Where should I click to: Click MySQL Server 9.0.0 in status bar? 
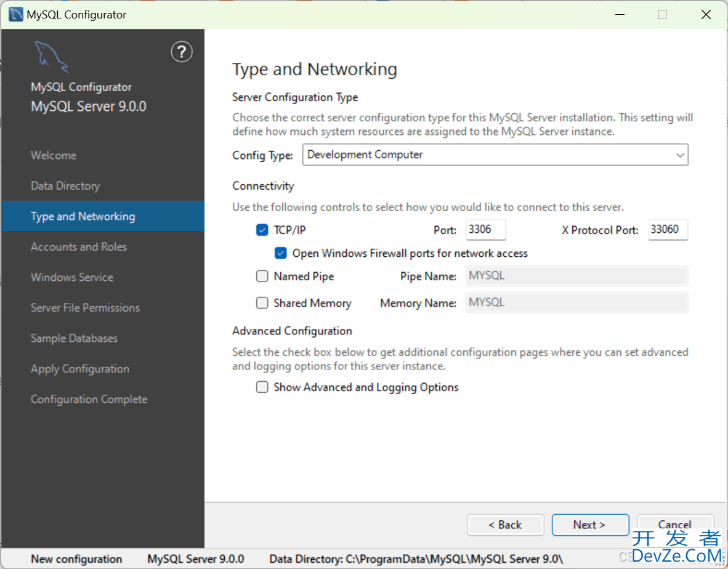(195, 559)
